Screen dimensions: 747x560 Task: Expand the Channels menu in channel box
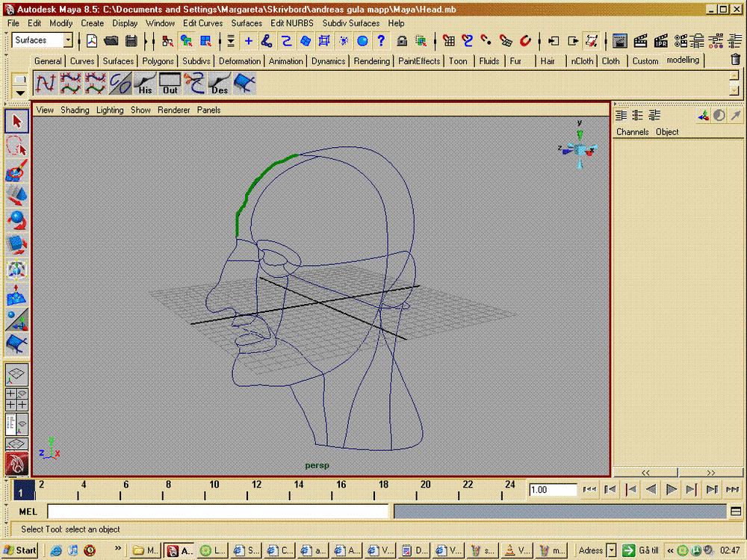tap(632, 132)
